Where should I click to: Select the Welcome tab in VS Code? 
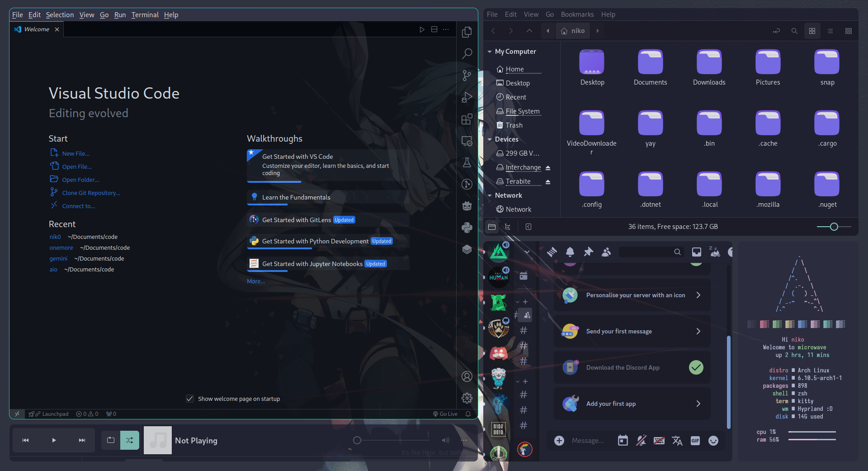coord(36,29)
